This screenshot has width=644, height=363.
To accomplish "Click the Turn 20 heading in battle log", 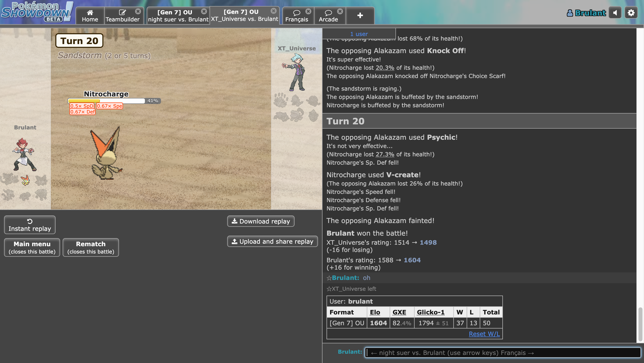I will click(x=345, y=121).
